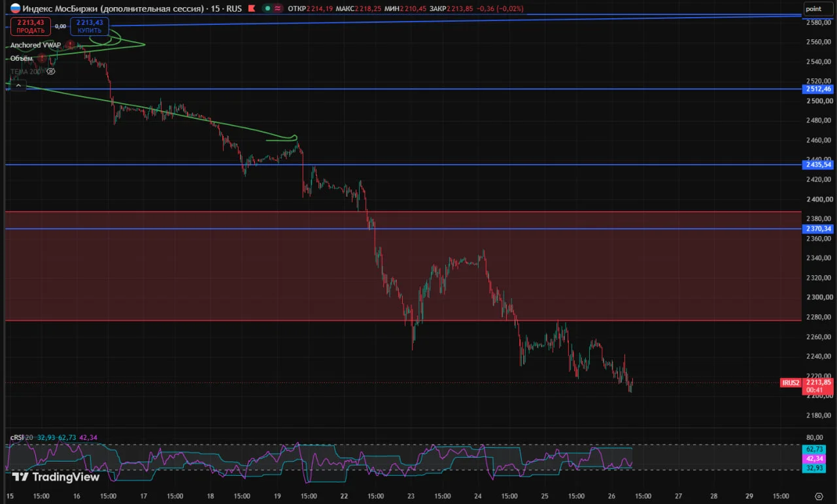Click the red flag icon beside RUS
837x504 pixels.
(x=252, y=8)
